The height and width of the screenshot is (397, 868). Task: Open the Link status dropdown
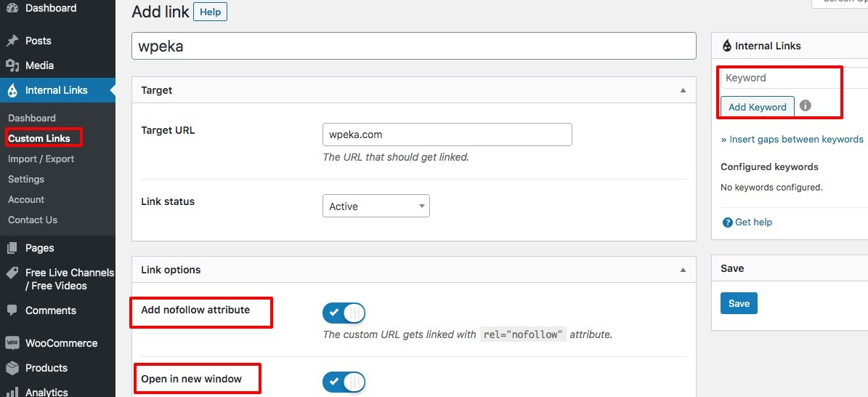376,206
